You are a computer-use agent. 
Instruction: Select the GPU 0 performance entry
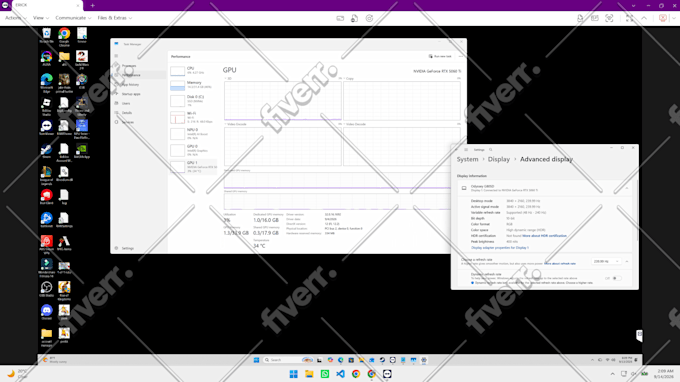[193, 150]
